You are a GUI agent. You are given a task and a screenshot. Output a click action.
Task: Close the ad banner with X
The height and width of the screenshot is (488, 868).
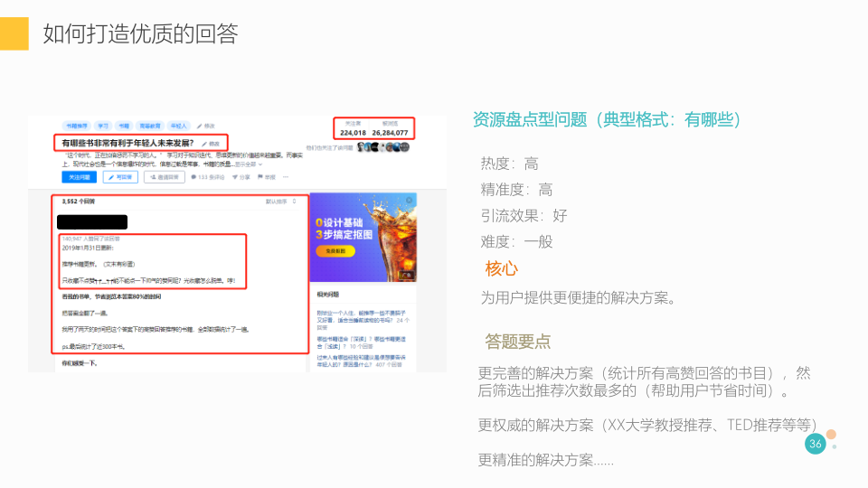[x=409, y=201]
